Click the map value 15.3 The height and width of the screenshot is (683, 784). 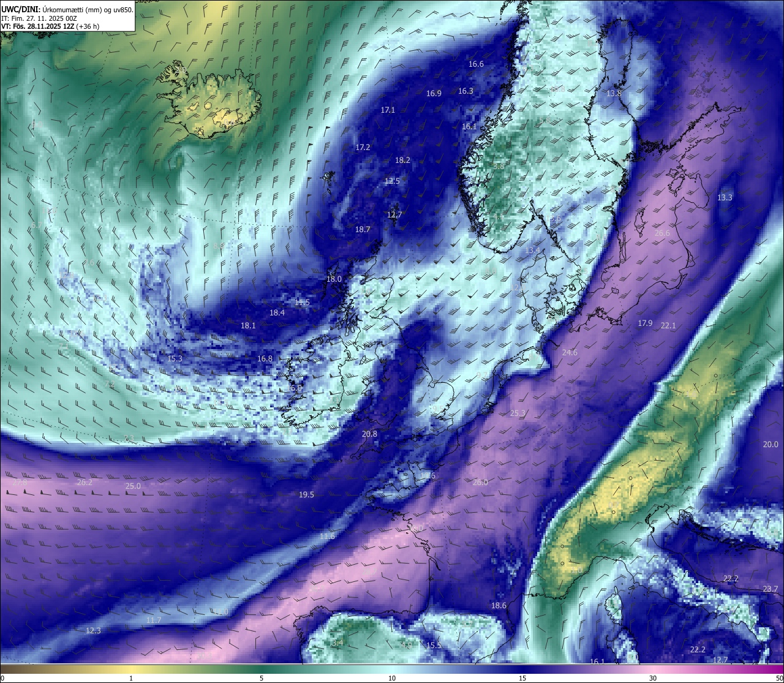(175, 358)
